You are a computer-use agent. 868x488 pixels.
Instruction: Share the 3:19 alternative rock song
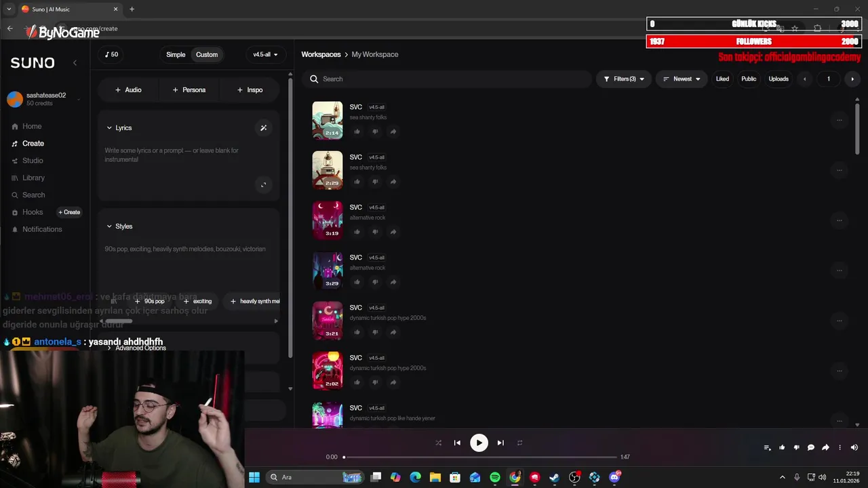[x=393, y=232]
